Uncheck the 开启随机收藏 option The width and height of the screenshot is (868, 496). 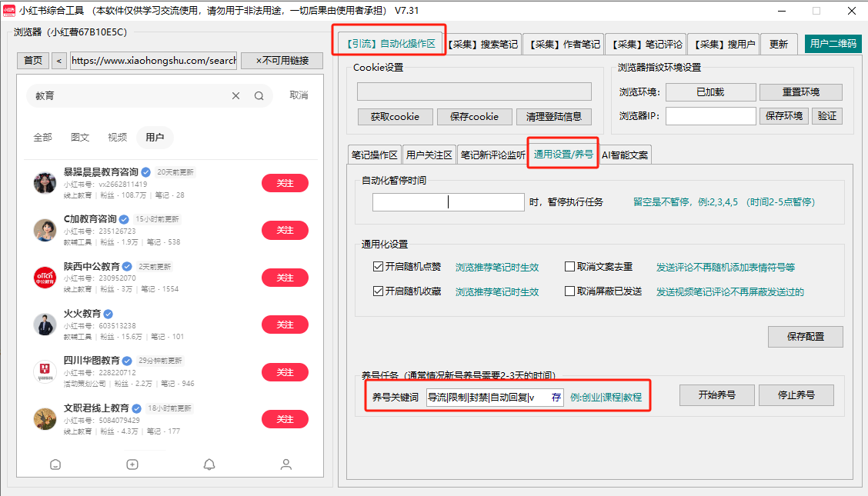(x=378, y=291)
